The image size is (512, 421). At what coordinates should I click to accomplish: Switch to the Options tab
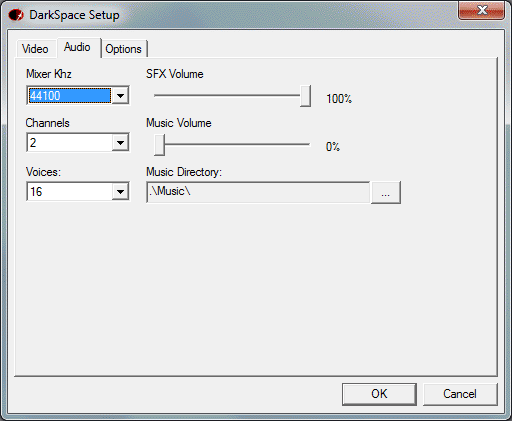click(124, 49)
